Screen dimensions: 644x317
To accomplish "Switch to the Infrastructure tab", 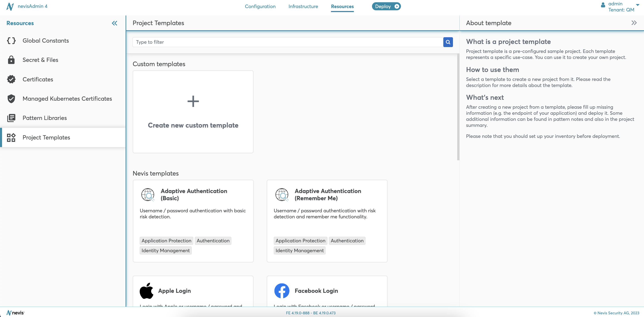I will click(x=303, y=7).
